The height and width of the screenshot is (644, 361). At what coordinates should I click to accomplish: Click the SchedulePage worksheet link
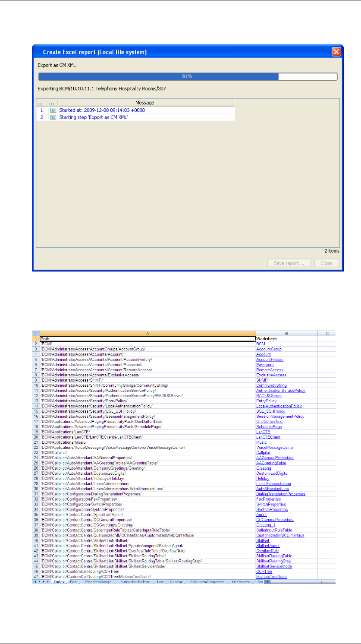coord(269,426)
